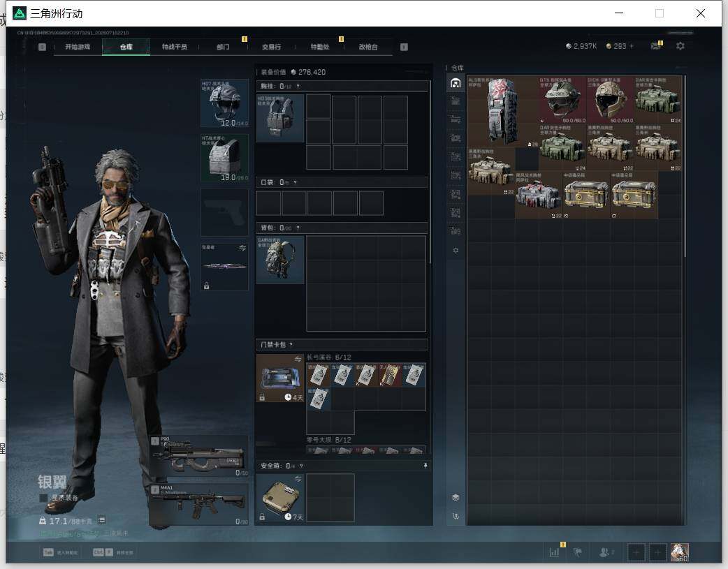The width and height of the screenshot is (728, 569).
Task: Click the stack items layers icon
Action: point(456,498)
